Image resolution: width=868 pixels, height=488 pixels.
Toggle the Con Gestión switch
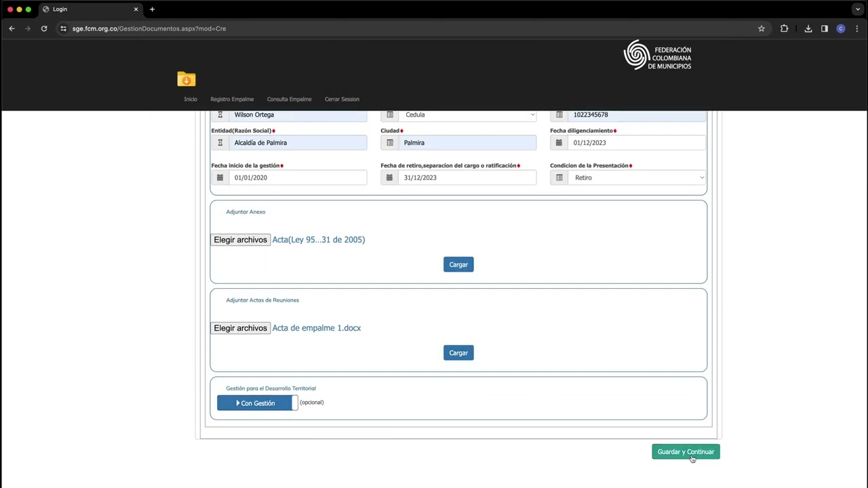tap(257, 403)
